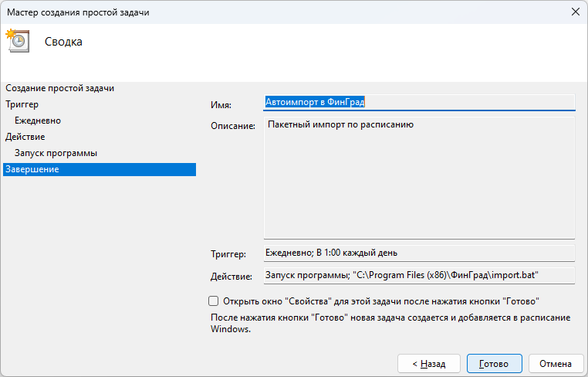Cancel the wizard with Отмена
Screen dimensions: 588x377
(556, 363)
